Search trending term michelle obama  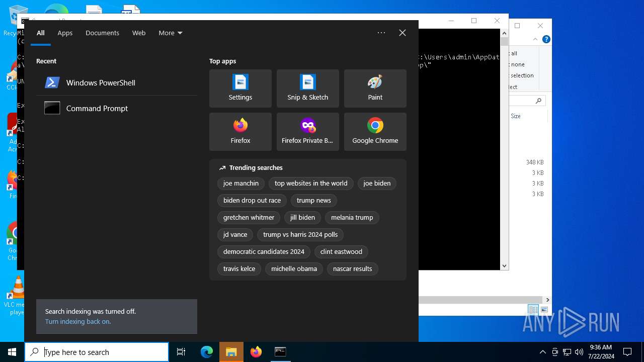pyautogui.click(x=294, y=269)
